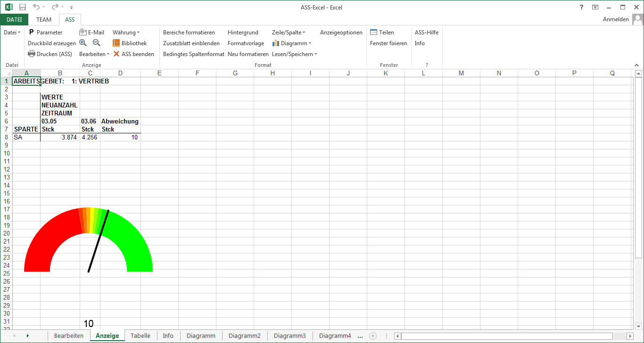644x343 pixels.
Task: Click Druckbild erzeugen
Action: click(x=52, y=43)
